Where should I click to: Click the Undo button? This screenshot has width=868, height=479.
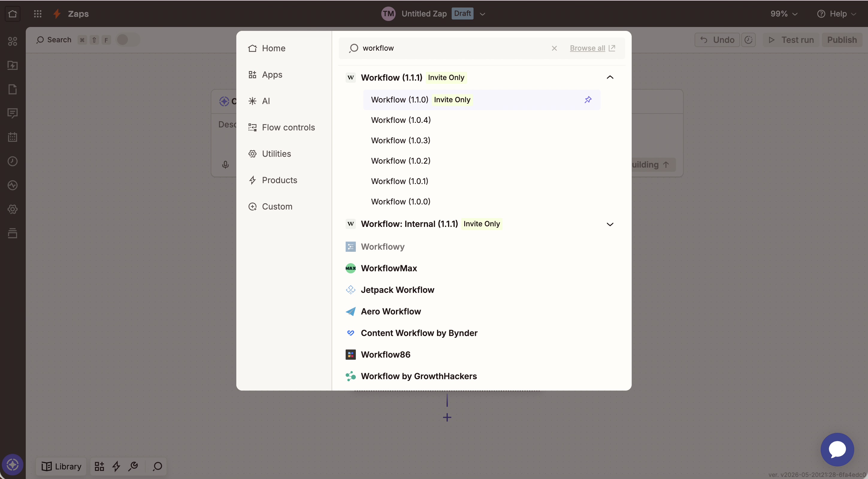(717, 40)
